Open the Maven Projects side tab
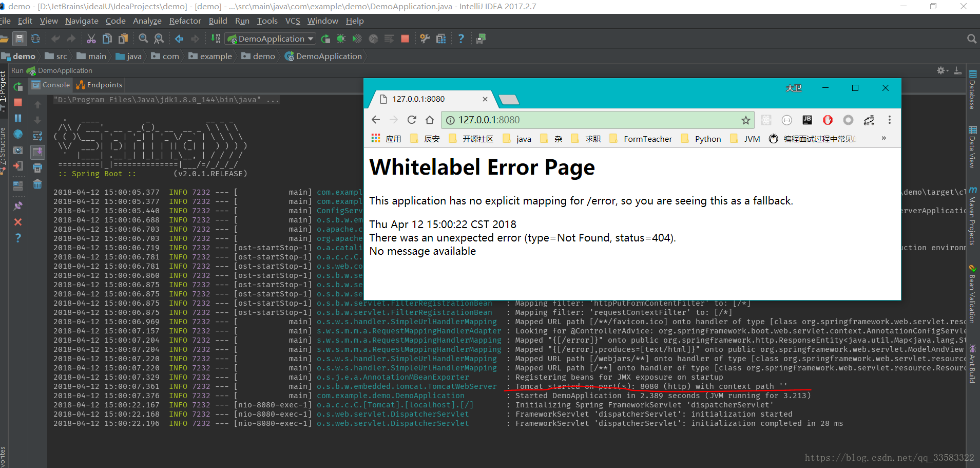The width and height of the screenshot is (980, 468). click(x=972, y=216)
